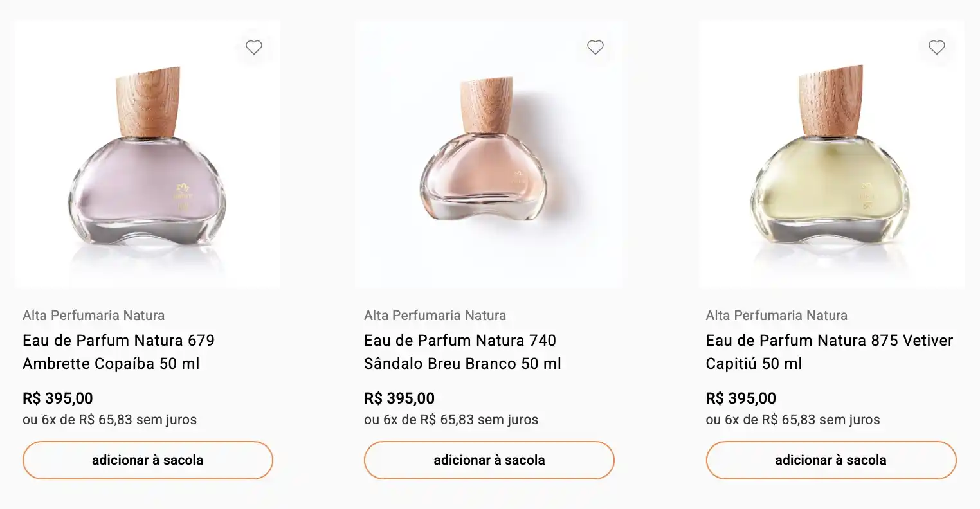Click the heart icon on Sândalo Breu Branco product
Screen dimensions: 980x509
click(595, 47)
